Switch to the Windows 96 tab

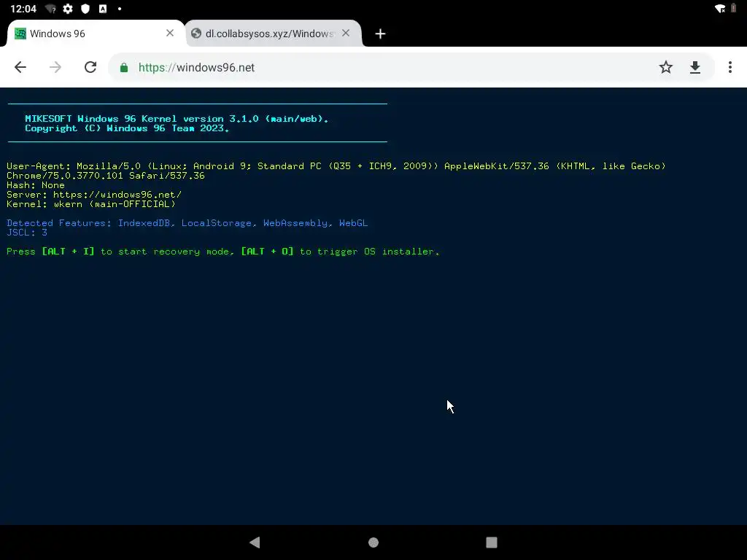(x=95, y=34)
